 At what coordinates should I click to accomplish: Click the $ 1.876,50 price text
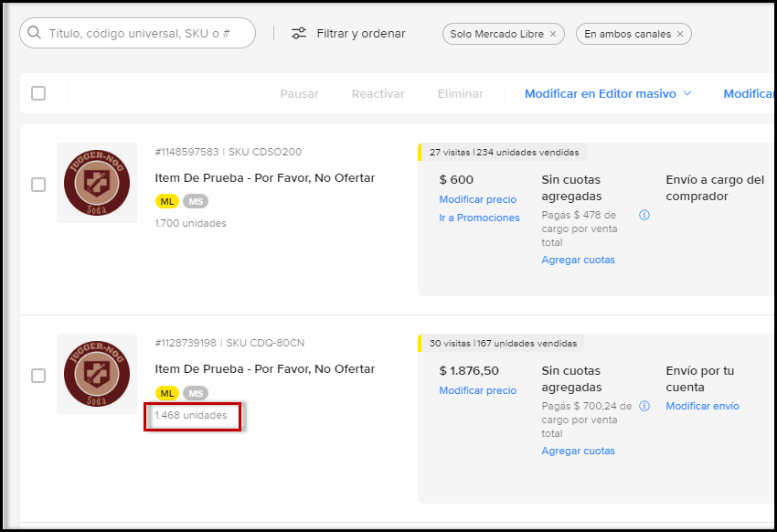[x=469, y=370]
